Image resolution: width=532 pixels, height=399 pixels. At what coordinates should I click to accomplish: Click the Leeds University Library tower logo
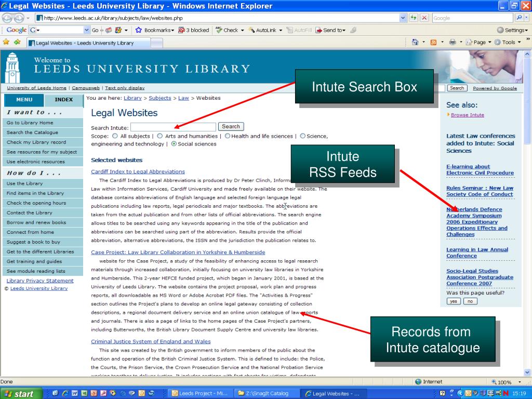(12, 68)
